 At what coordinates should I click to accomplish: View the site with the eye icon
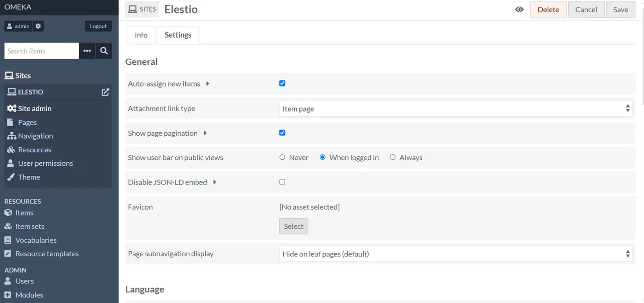(x=520, y=10)
